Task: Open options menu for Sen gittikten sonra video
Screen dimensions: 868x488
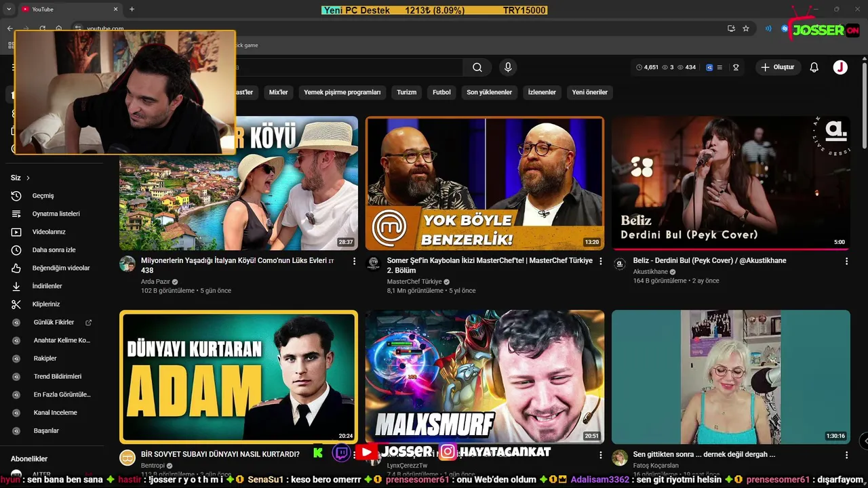Action: coord(846,455)
